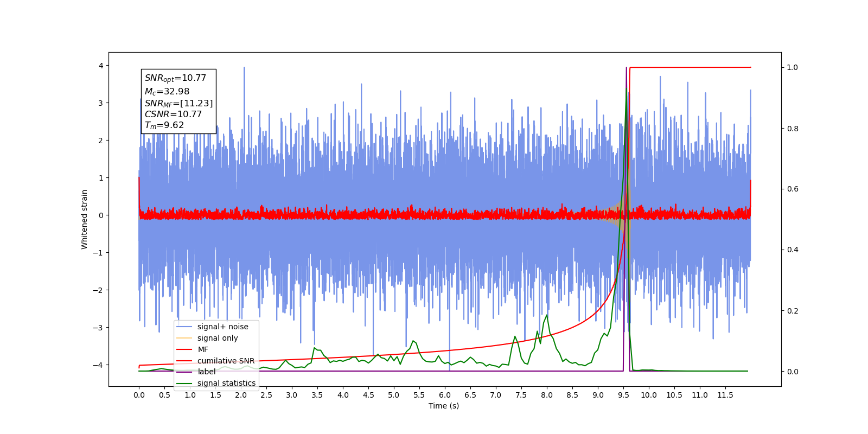Click the right y-axis tick label 0.0
Screen dimensions: 868x434
pyautogui.click(x=793, y=372)
